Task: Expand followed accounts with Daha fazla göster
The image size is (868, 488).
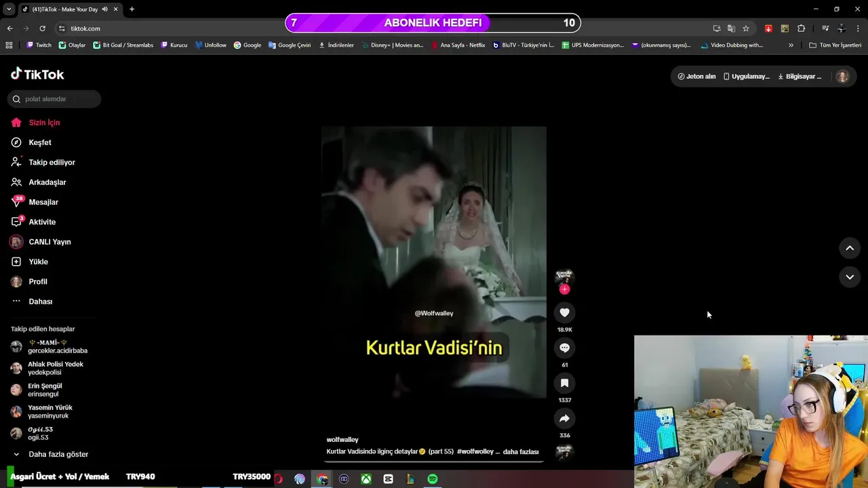Action: pyautogui.click(x=51, y=454)
